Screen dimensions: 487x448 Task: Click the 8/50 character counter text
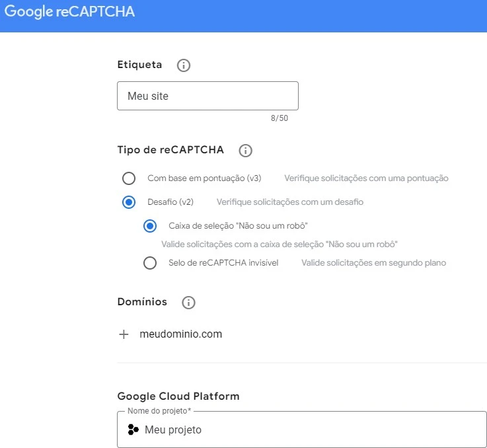pyautogui.click(x=280, y=118)
